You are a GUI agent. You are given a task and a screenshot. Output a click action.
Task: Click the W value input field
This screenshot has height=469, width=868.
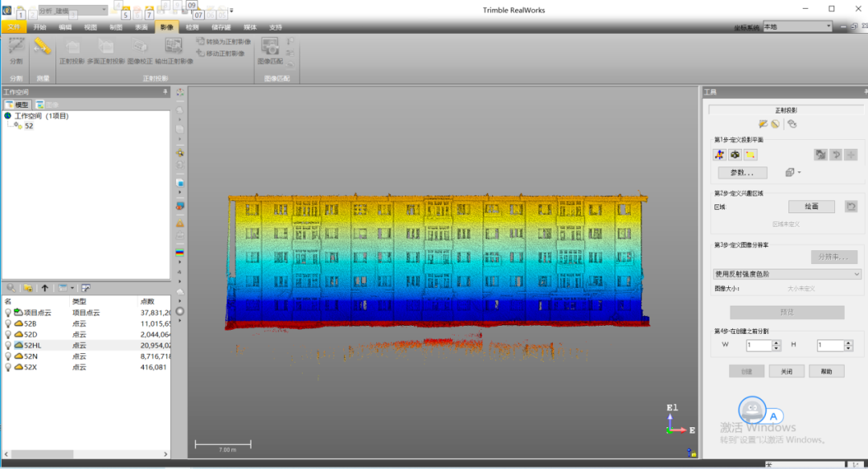[759, 345]
